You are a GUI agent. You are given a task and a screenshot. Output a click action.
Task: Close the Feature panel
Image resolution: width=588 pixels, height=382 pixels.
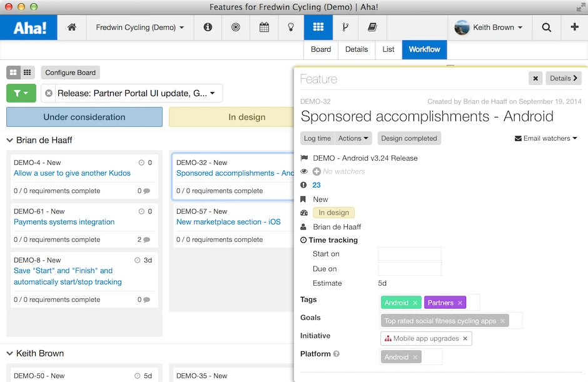(535, 78)
